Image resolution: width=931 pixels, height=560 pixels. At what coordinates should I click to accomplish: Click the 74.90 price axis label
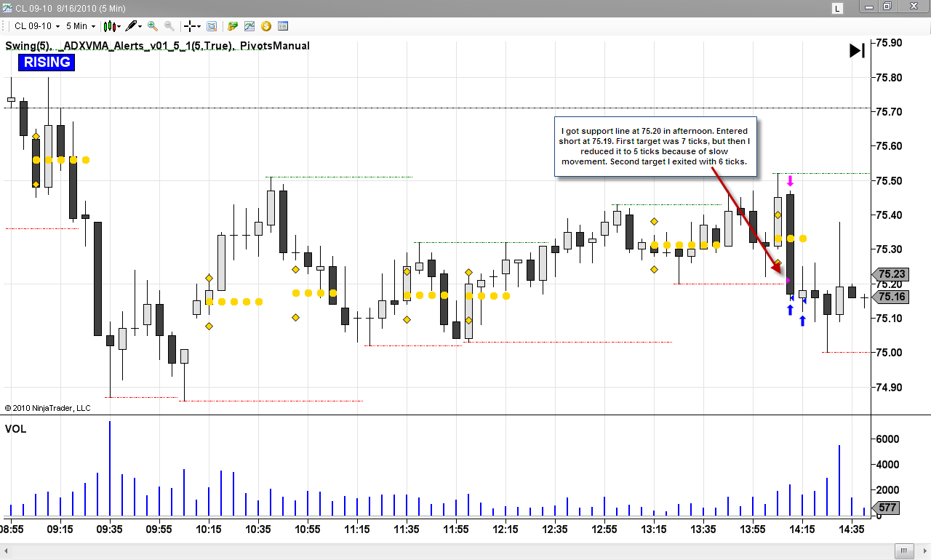(890, 388)
